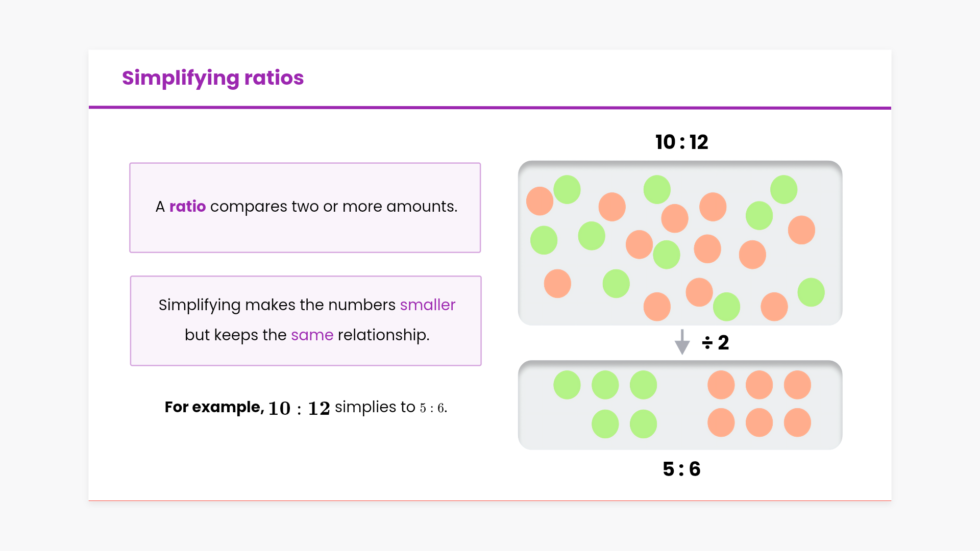The width and height of the screenshot is (980, 551).
Task: Click the rightmost green dot in the scattered panel
Action: 811,292
